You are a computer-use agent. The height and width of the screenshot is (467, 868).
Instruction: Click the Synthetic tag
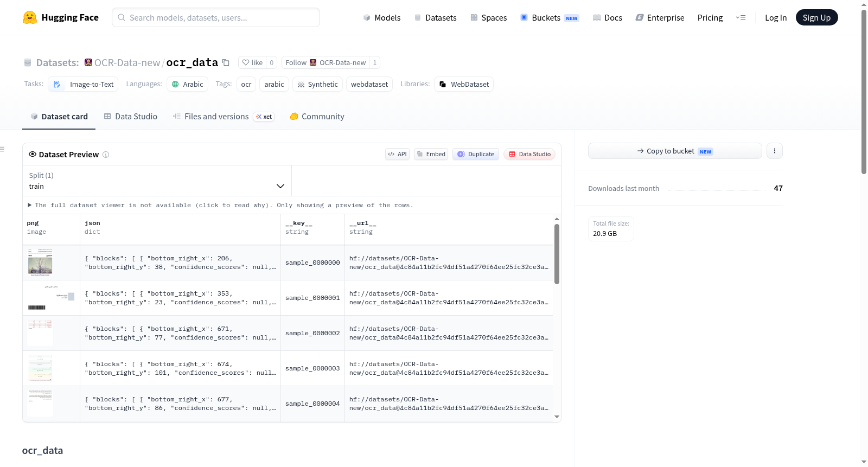coord(317,84)
